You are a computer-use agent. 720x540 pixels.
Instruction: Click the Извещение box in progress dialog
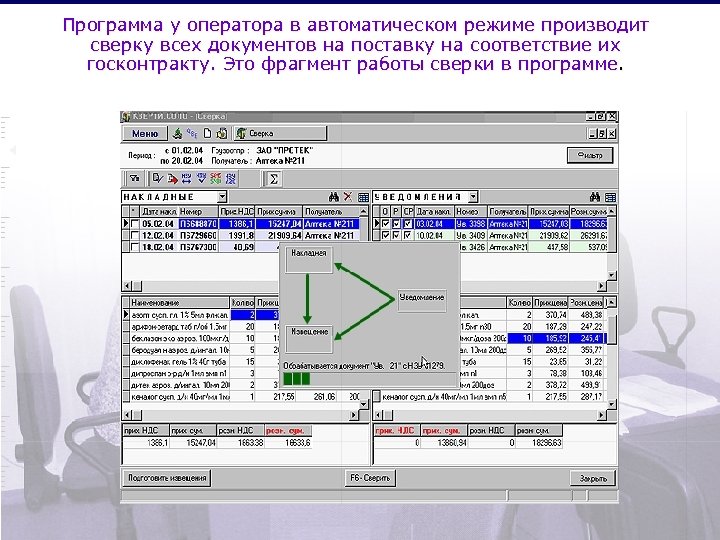pos(309,339)
